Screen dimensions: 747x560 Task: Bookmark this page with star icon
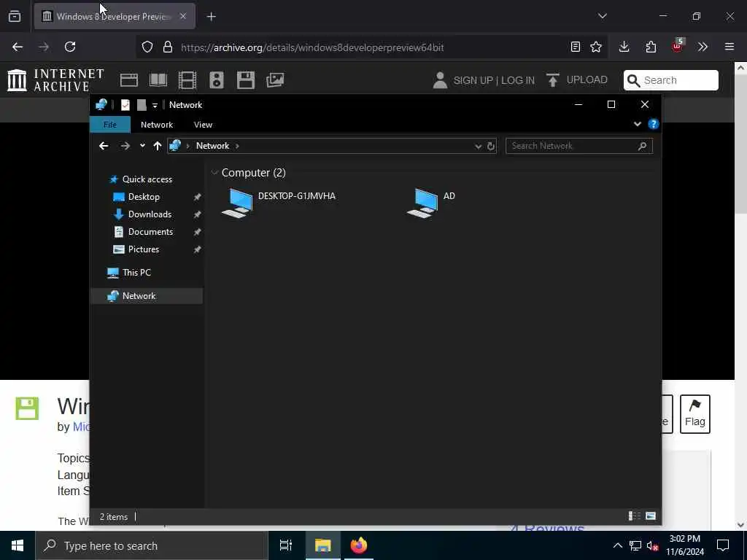point(596,47)
